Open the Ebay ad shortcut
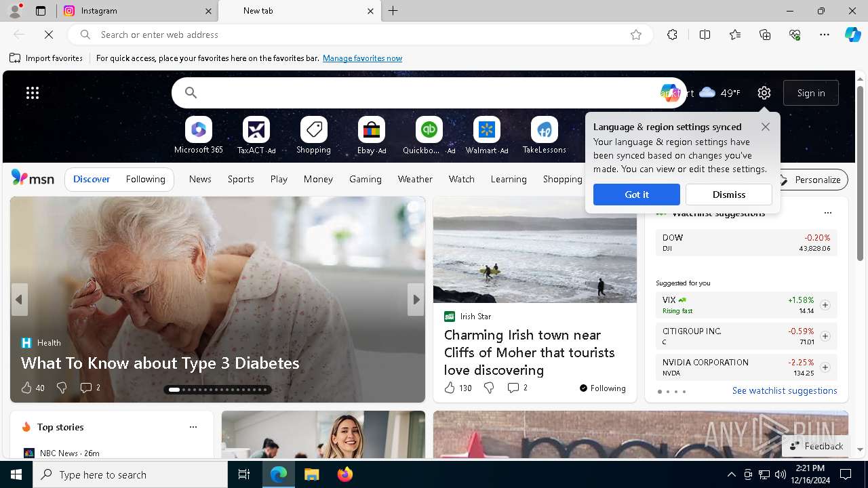868x488 pixels. 372,136
